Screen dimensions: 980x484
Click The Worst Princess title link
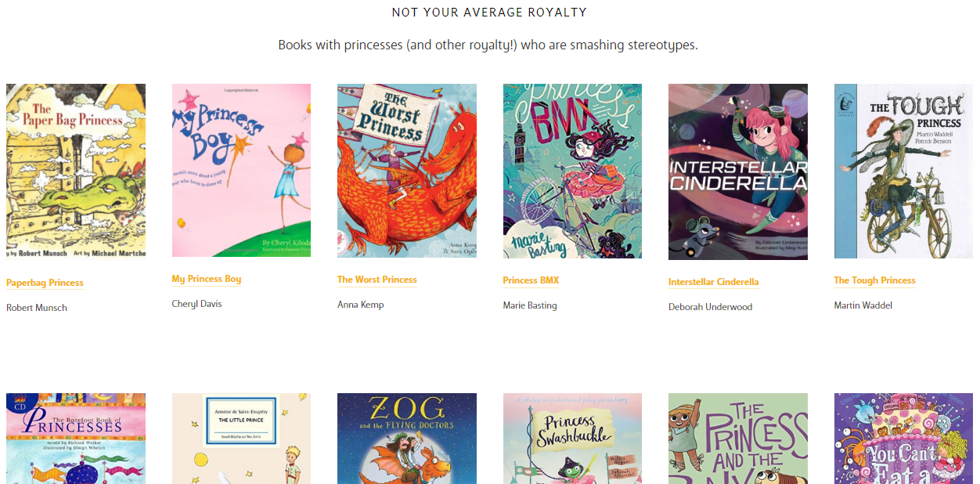coord(377,280)
